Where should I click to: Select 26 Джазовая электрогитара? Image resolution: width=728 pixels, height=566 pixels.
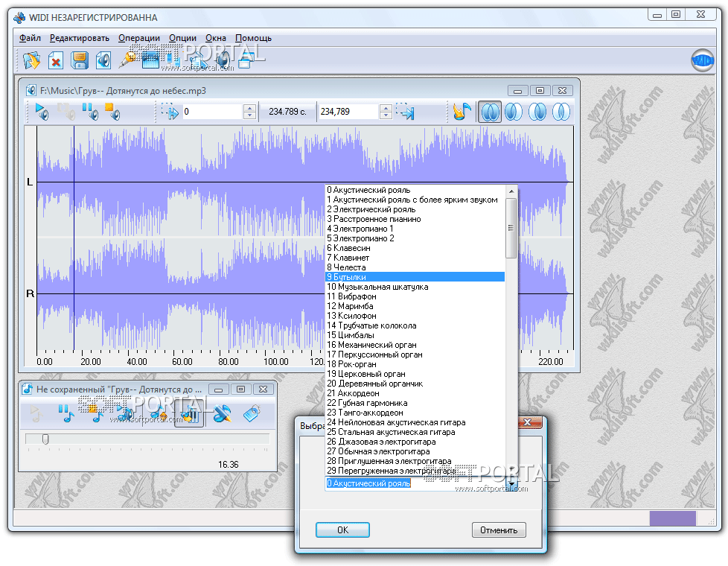[415, 442]
